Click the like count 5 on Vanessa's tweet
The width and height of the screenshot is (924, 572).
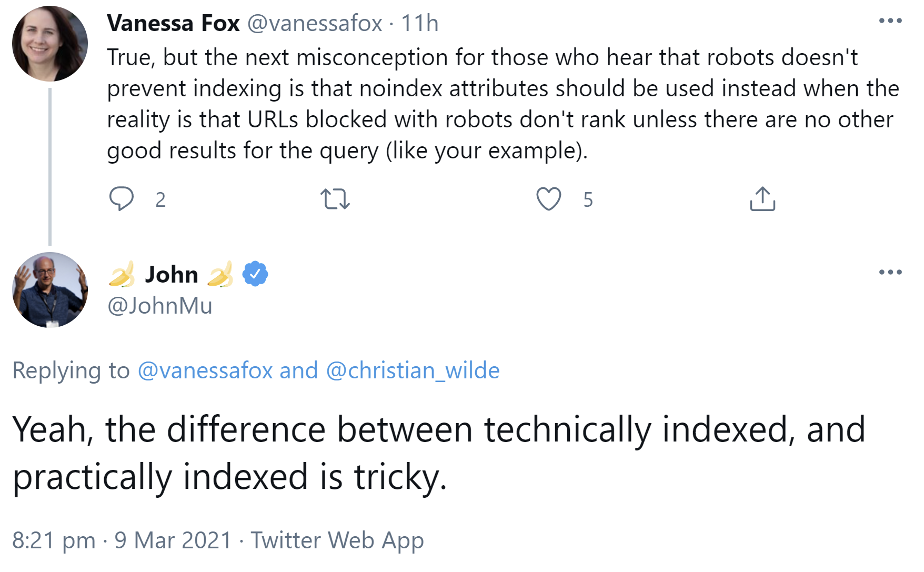coord(588,200)
